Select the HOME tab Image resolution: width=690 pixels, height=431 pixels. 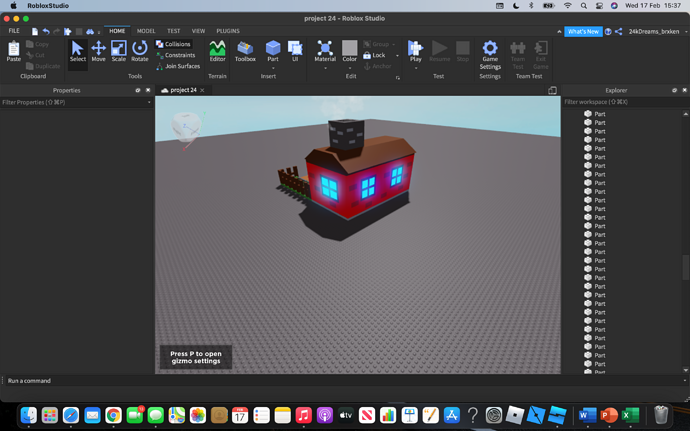[117, 31]
